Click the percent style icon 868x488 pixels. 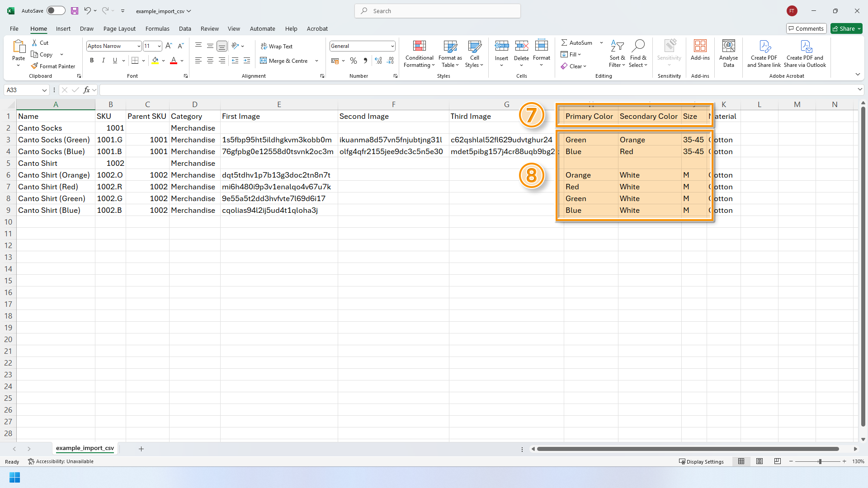pos(353,61)
